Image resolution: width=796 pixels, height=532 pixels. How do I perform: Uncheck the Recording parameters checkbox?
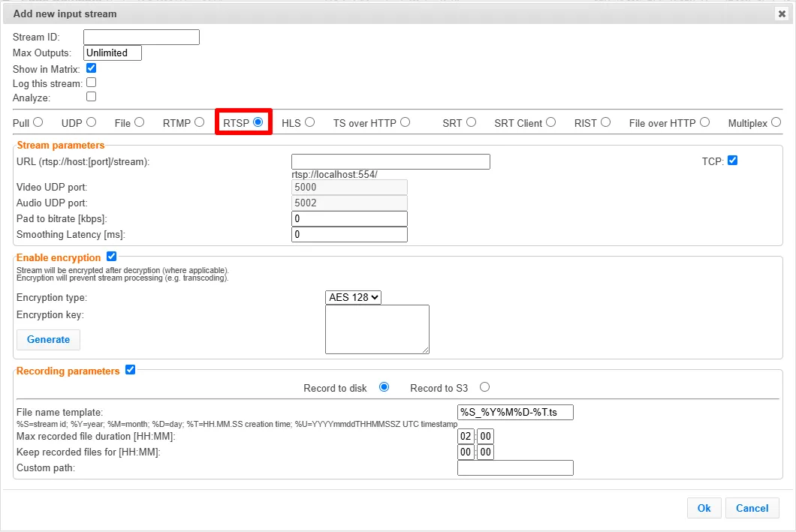click(x=131, y=370)
